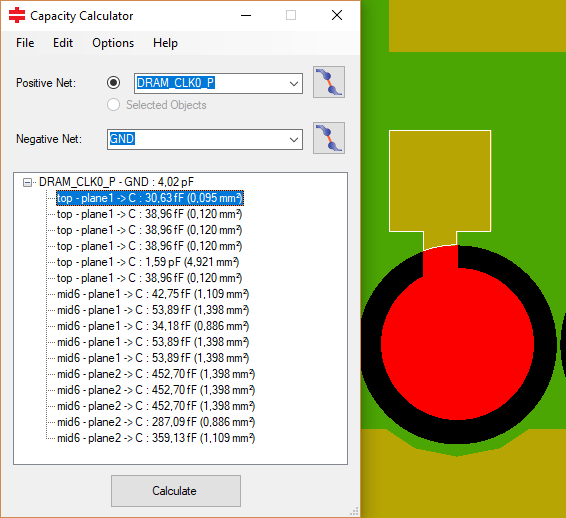This screenshot has height=518, width=566.
Task: Select the Positive Net radio button
Action: coord(113,83)
